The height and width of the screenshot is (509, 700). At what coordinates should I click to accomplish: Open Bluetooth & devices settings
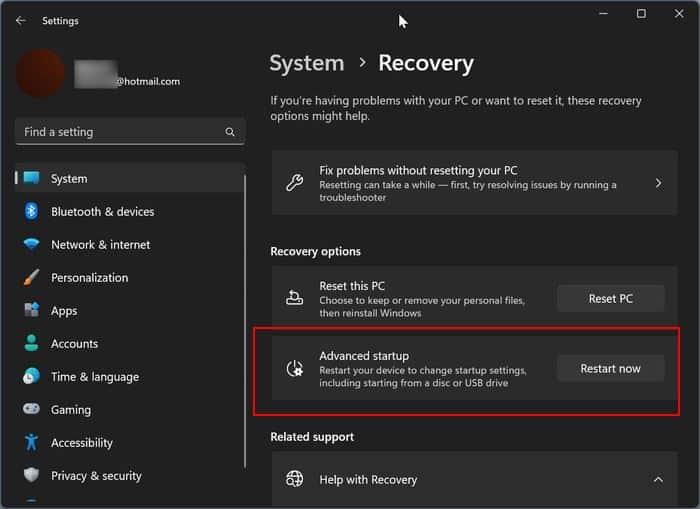click(130, 211)
